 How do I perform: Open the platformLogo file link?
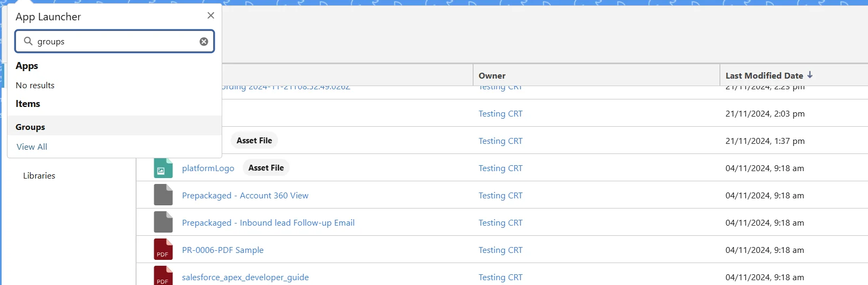click(208, 168)
